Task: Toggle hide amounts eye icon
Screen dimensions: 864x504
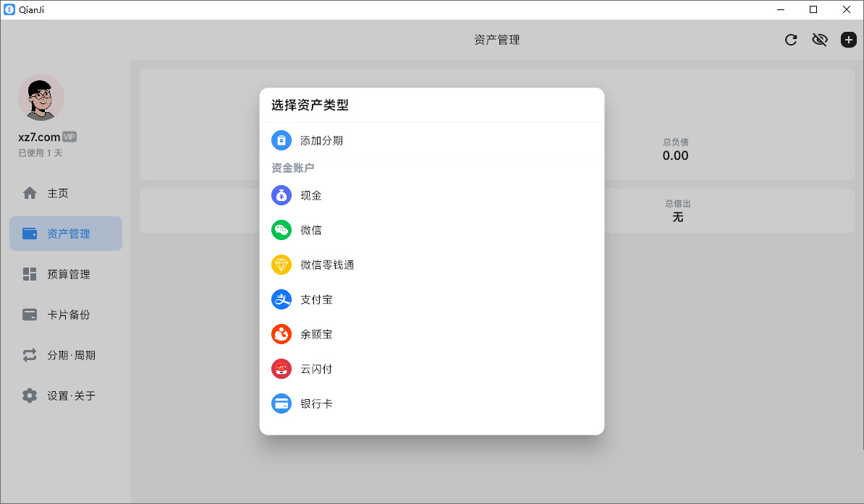Action: coord(820,40)
